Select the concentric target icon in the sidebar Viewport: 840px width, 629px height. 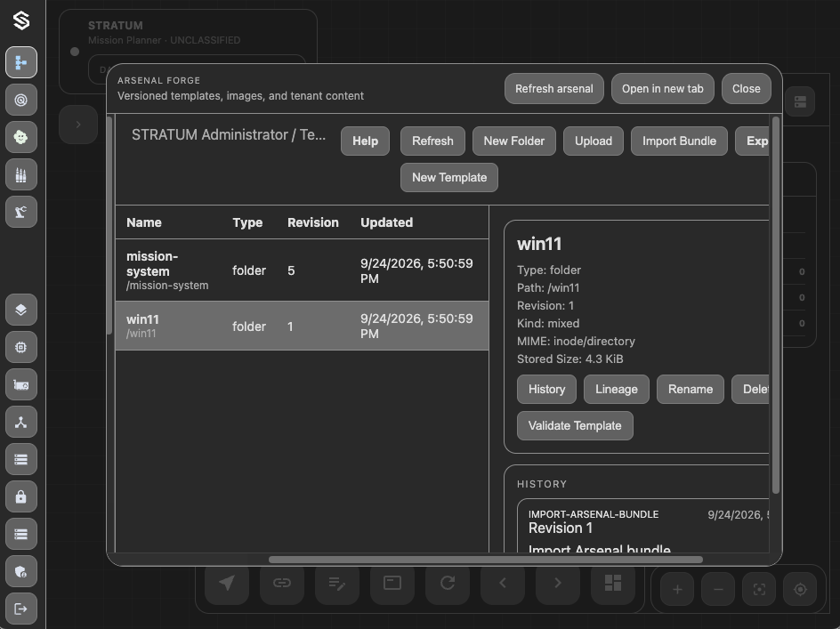click(20, 100)
